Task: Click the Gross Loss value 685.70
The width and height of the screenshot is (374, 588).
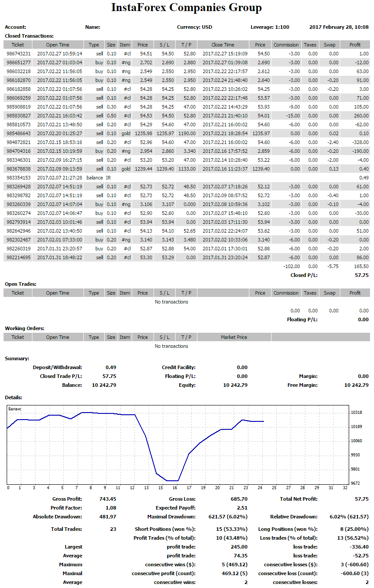Action: point(239,499)
